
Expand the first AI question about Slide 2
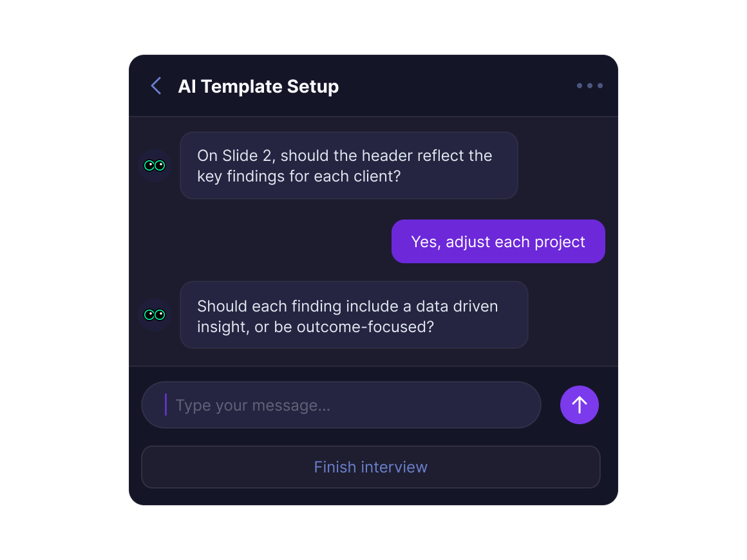click(348, 165)
